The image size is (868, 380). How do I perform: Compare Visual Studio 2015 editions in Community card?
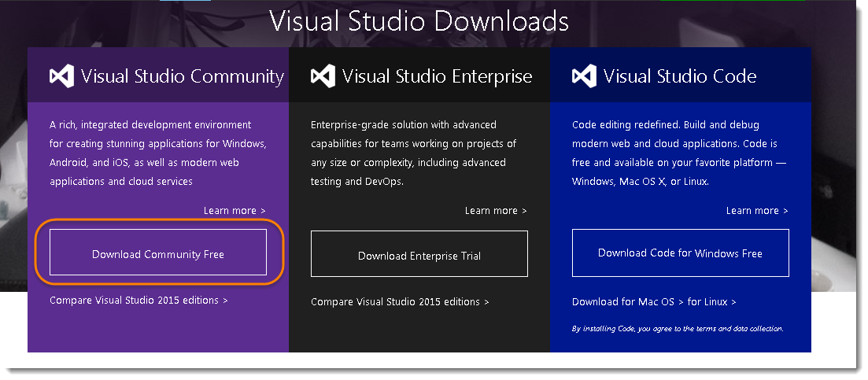pyautogui.click(x=139, y=301)
